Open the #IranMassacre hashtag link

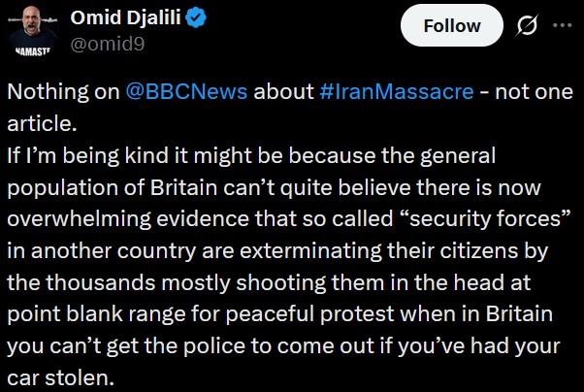click(396, 92)
